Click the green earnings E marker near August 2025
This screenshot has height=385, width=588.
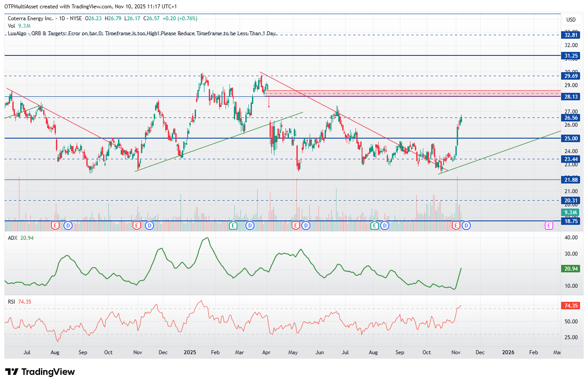click(374, 226)
